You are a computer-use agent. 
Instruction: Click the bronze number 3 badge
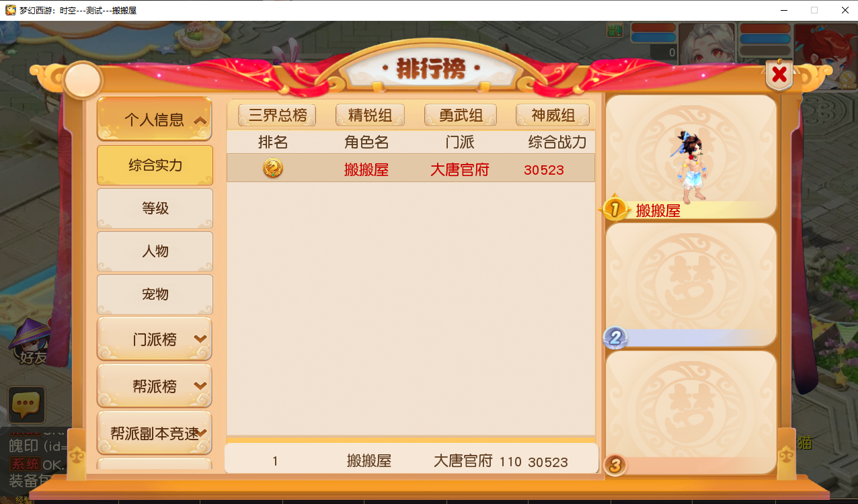(x=615, y=464)
